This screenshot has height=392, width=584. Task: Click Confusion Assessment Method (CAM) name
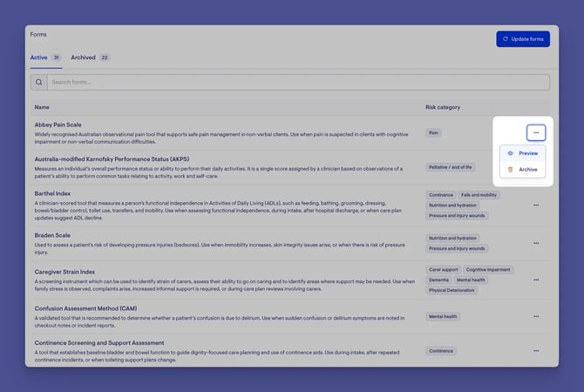85,308
